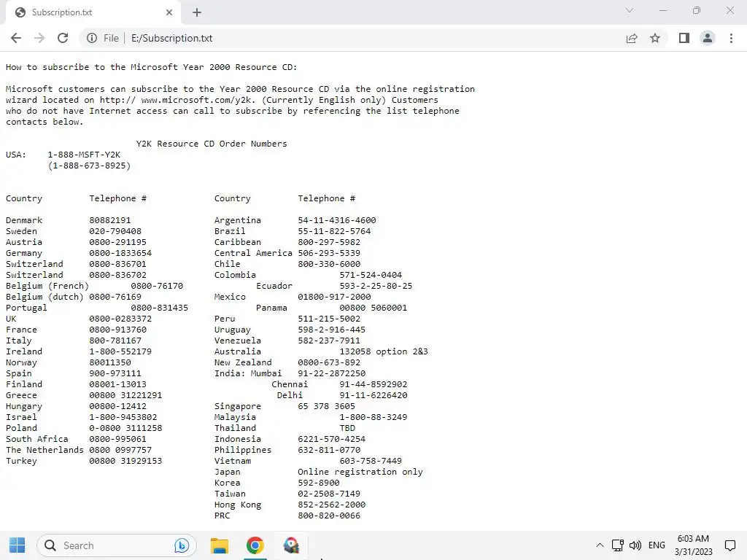This screenshot has height=560, width=747.
Task: Share this page icon in address bar
Action: 632,38
